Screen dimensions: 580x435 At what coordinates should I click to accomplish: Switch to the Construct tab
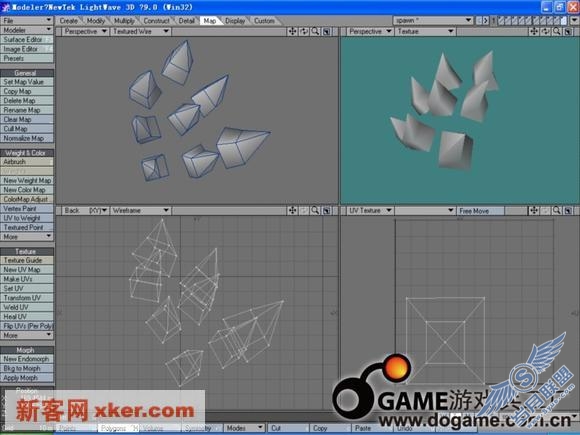156,21
